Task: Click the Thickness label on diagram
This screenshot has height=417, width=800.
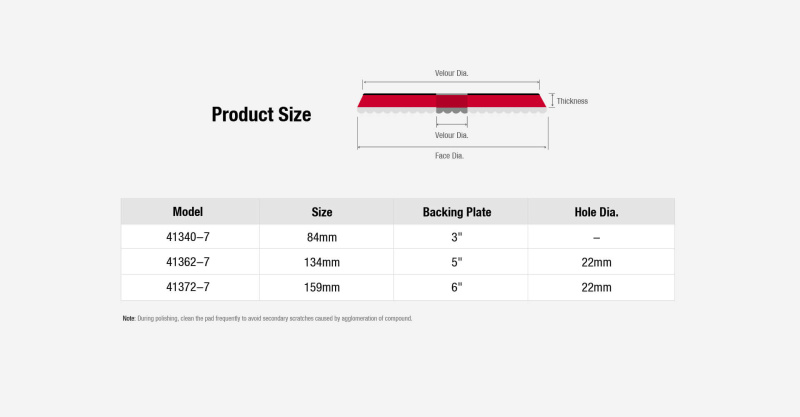Action: pyautogui.click(x=572, y=101)
